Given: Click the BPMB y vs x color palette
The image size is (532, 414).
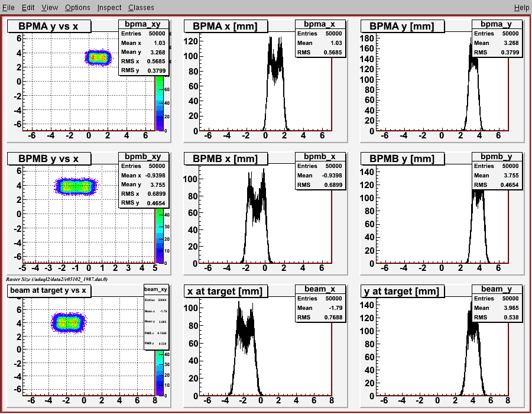Looking at the screenshot, I should [x=160, y=236].
